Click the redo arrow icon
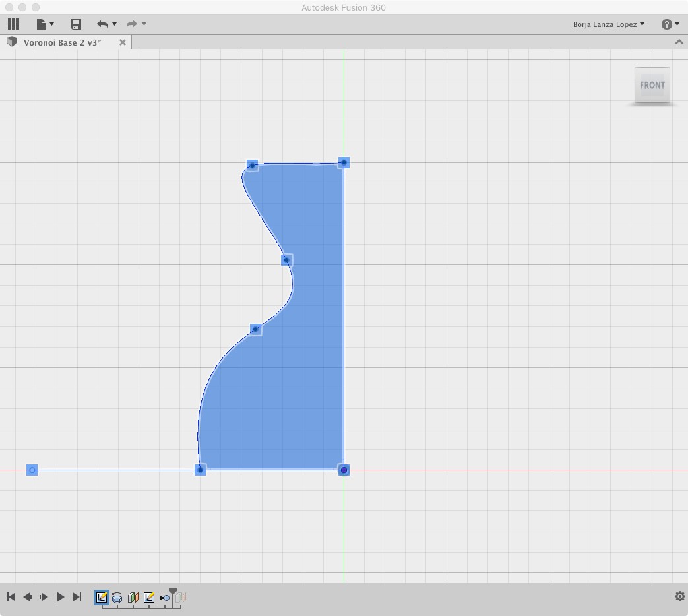Viewport: 688px width, 616px height. click(132, 24)
